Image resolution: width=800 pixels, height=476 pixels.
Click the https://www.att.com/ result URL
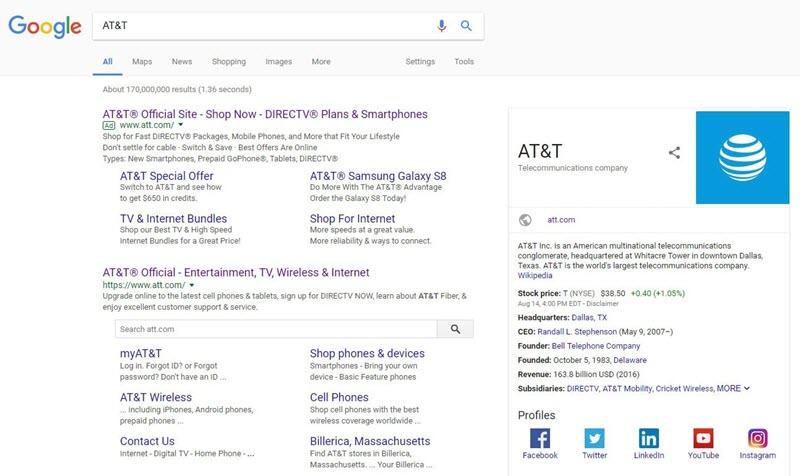pyautogui.click(x=144, y=285)
